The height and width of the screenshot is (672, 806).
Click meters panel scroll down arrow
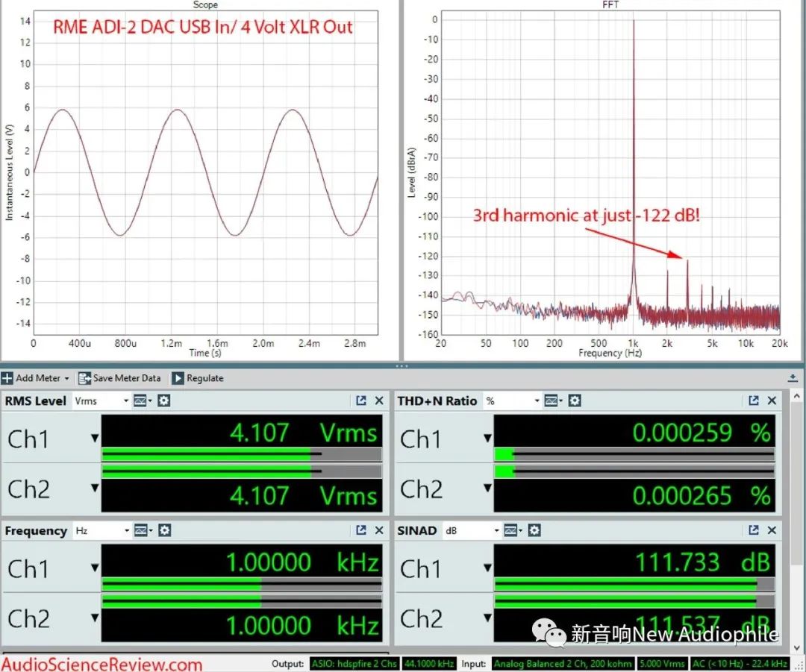click(x=797, y=648)
